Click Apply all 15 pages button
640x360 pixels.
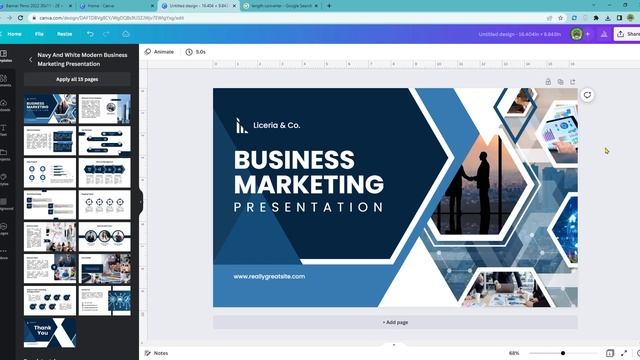click(x=77, y=79)
